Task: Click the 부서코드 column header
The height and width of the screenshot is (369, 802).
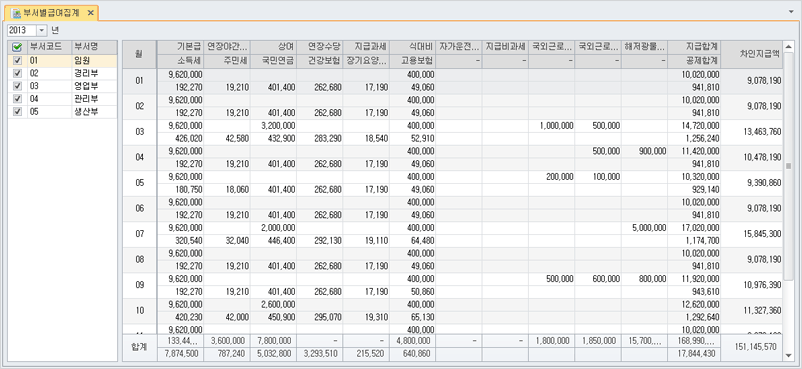Action: (x=49, y=47)
